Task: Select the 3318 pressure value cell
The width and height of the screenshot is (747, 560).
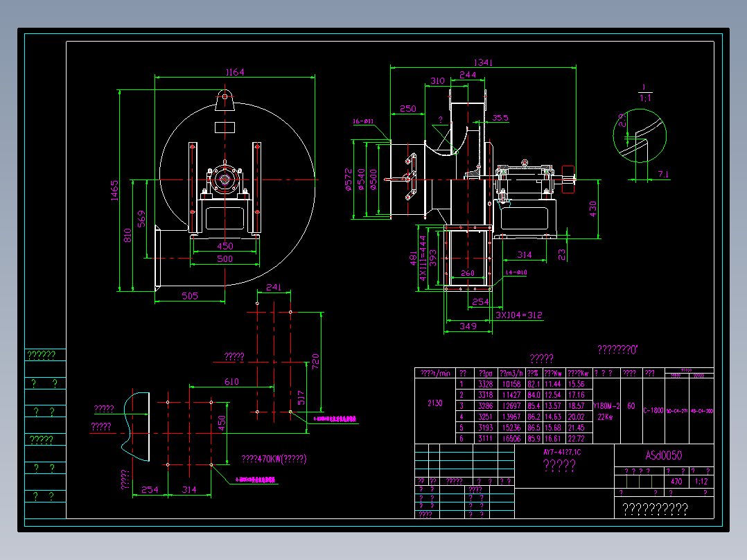Action: click(x=486, y=395)
